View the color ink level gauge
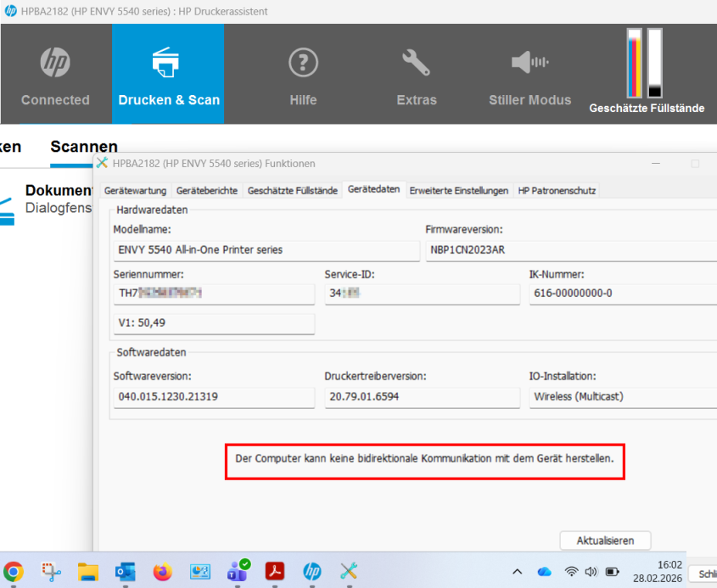The image size is (717, 588). (x=634, y=63)
